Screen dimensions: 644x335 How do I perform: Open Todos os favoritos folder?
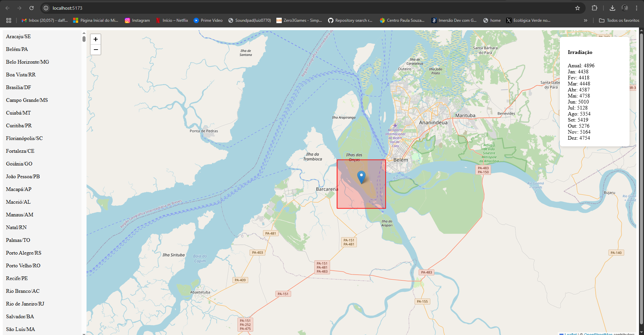pyautogui.click(x=619, y=20)
